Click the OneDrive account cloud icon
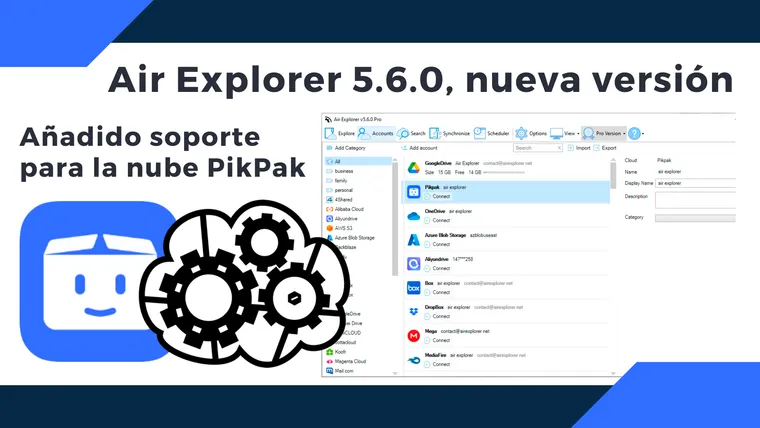This screenshot has height=428, width=760. click(x=413, y=216)
